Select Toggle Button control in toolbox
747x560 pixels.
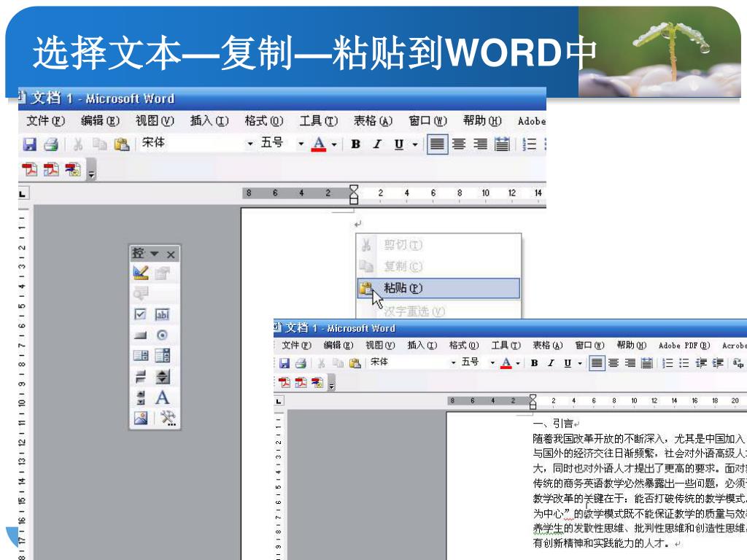[141, 377]
